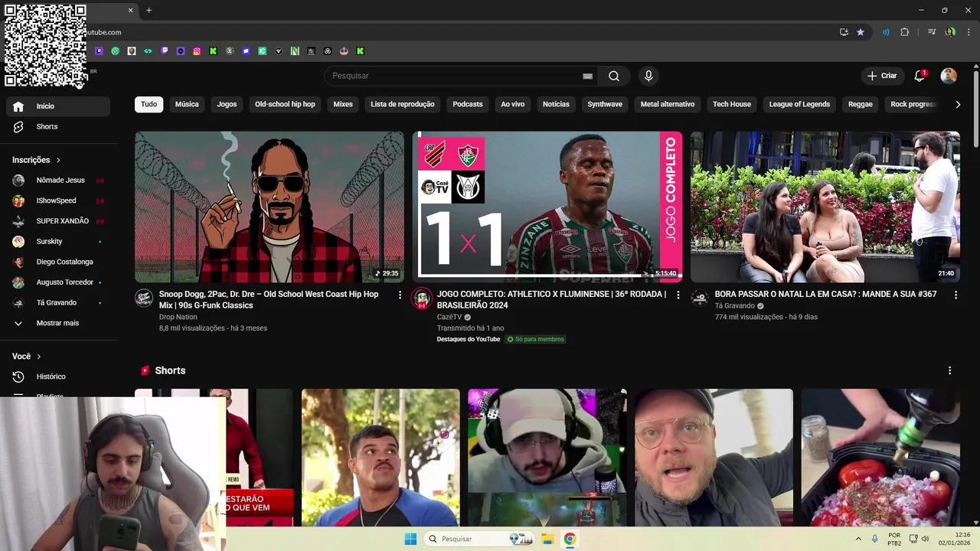The width and height of the screenshot is (980, 551).
Task: Start voice search with the microphone icon
Action: 648,76
